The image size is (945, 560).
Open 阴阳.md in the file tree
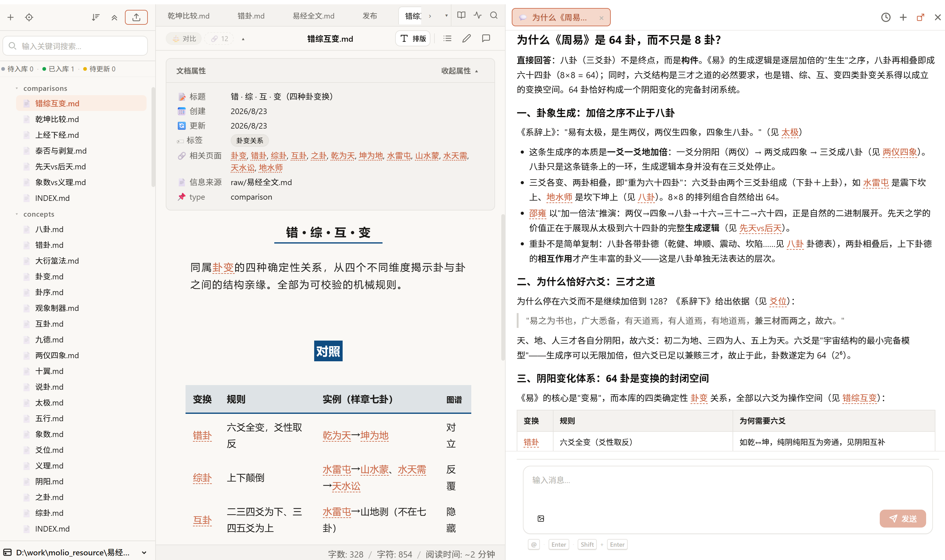point(49,482)
